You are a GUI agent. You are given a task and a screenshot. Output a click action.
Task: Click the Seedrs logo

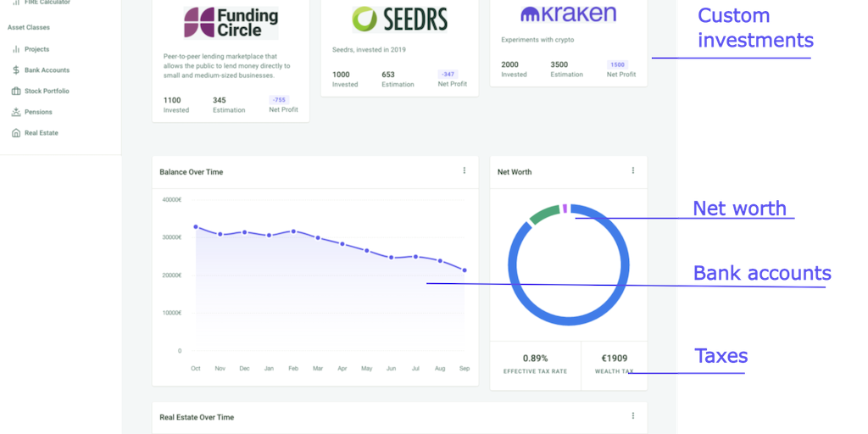coord(399,19)
